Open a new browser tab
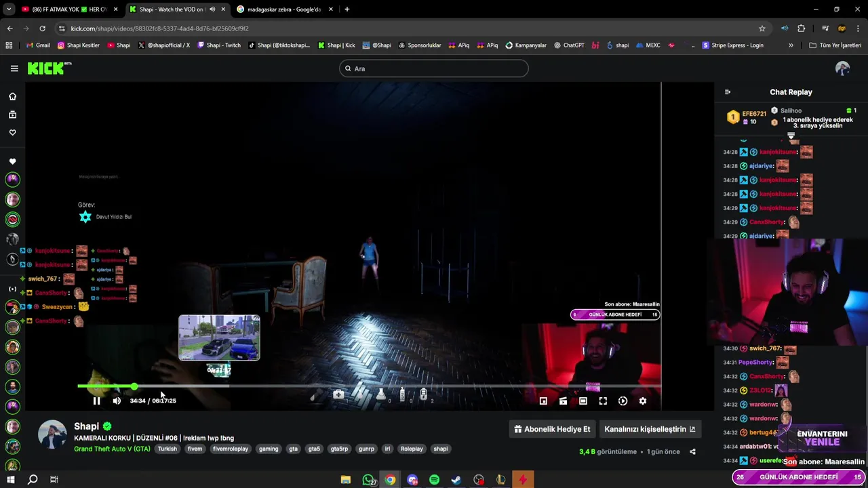 [347, 9]
